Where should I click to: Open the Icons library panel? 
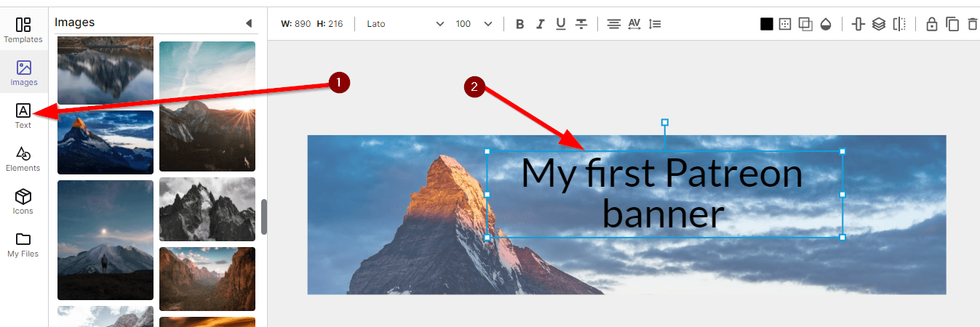pyautogui.click(x=23, y=201)
